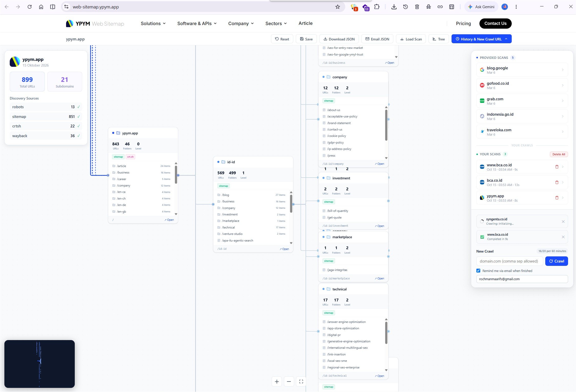Click the Contact Us button
This screenshot has height=392, width=576.
pyautogui.click(x=495, y=24)
